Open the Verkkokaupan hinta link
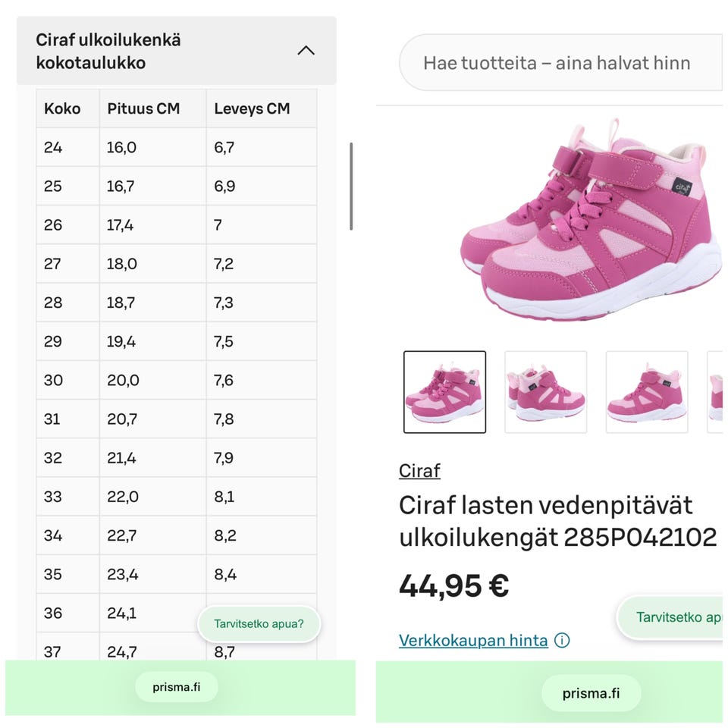 point(473,641)
